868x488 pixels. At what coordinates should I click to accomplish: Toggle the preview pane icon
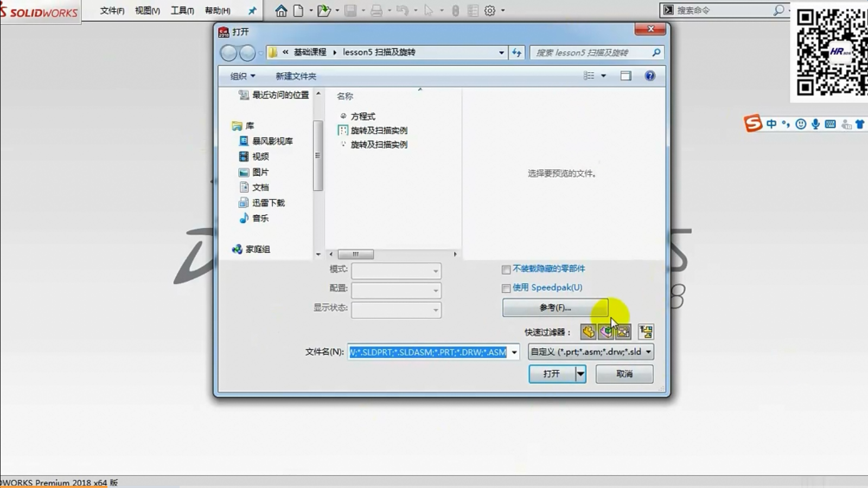626,76
